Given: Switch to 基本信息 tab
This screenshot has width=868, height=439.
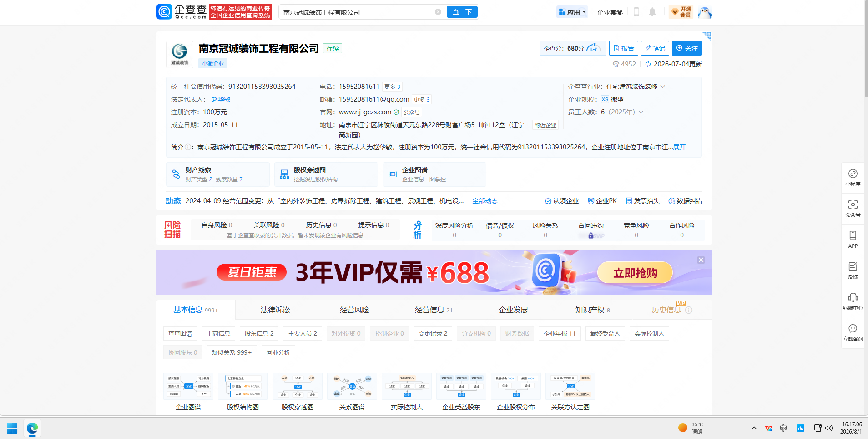Looking at the screenshot, I should click(x=196, y=310).
